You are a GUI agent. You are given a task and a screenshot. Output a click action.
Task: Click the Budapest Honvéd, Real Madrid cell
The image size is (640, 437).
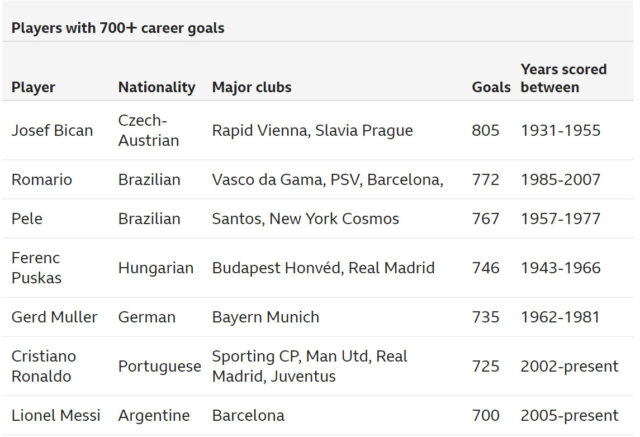pos(323,268)
